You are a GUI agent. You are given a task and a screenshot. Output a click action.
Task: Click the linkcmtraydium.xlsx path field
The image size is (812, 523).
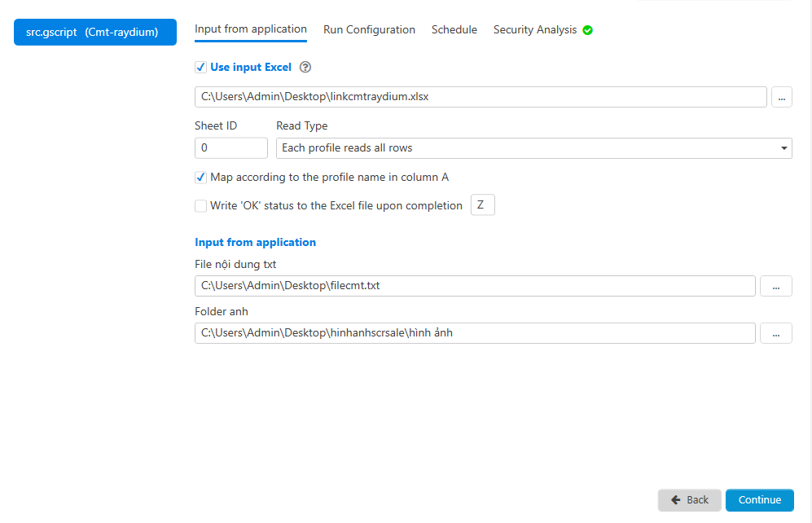[481, 97]
